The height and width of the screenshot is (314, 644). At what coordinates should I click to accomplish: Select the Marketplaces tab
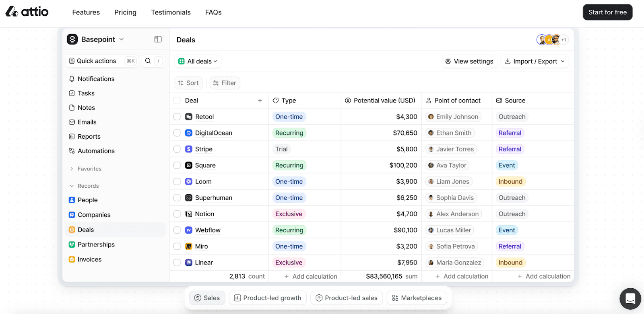(417, 298)
